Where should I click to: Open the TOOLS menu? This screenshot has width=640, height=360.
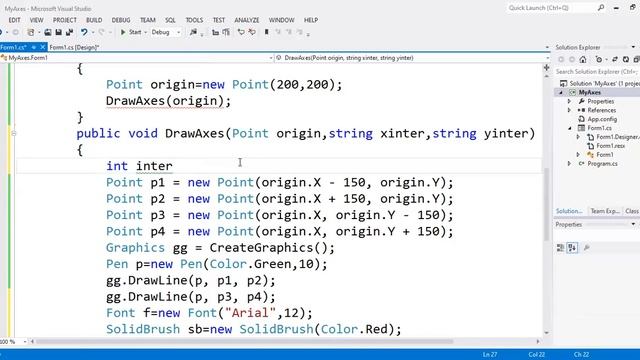[x=194, y=20]
